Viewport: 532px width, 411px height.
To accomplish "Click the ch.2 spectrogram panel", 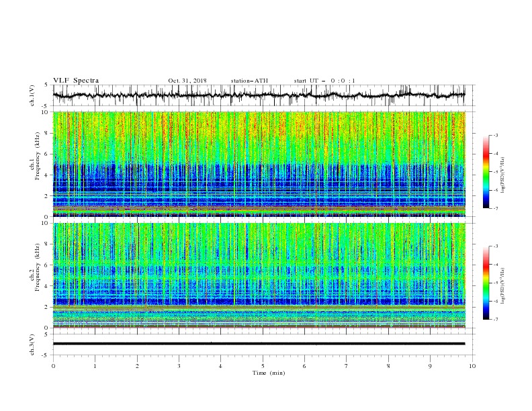I will pyautogui.click(x=259, y=275).
